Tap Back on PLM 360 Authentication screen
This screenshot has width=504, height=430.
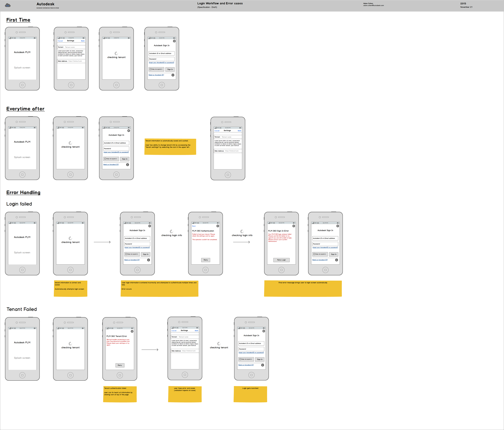coord(194,226)
